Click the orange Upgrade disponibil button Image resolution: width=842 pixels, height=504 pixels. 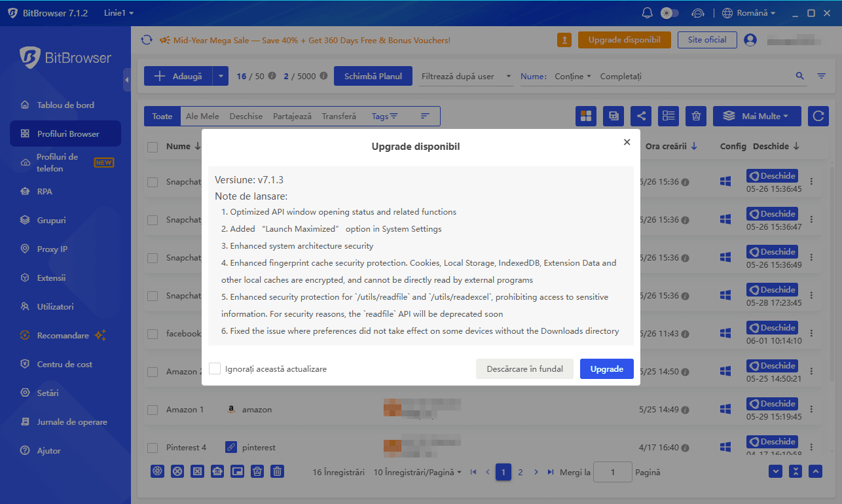pos(625,40)
